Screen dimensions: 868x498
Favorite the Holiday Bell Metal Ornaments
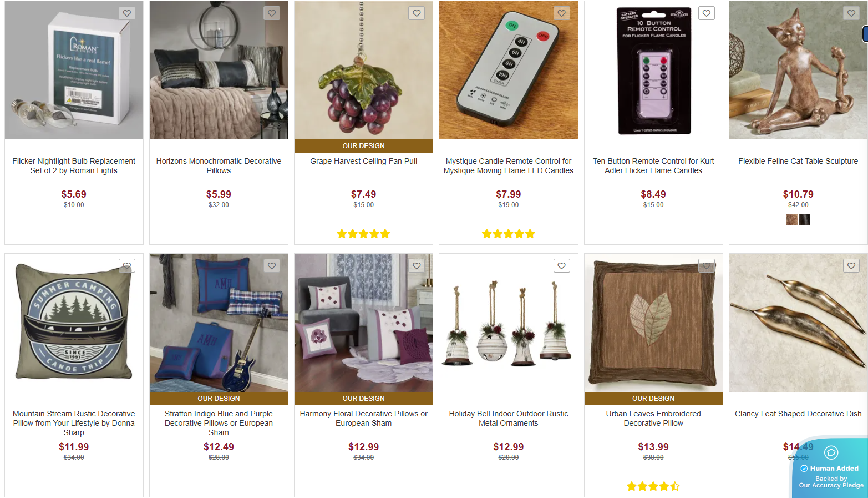tap(562, 266)
